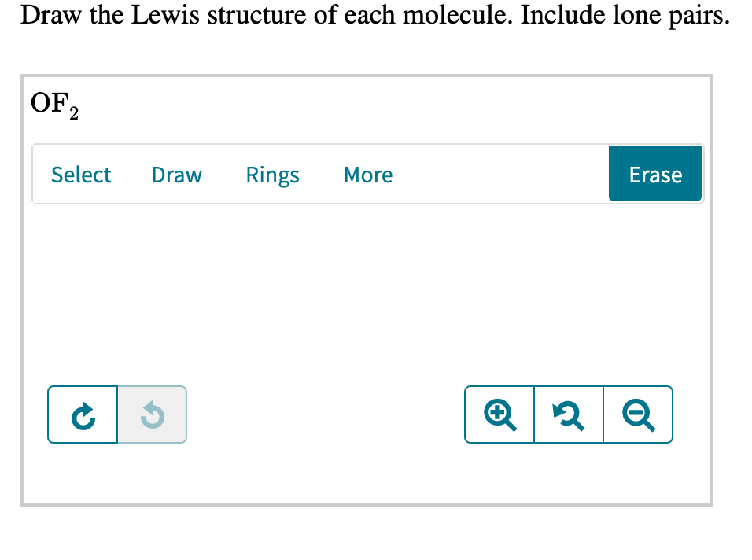Click the Rings button in toolbar

[x=272, y=175]
